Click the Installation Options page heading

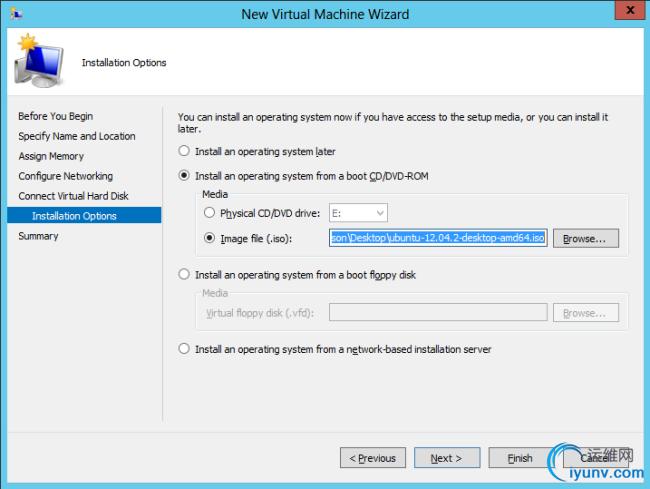124,63
